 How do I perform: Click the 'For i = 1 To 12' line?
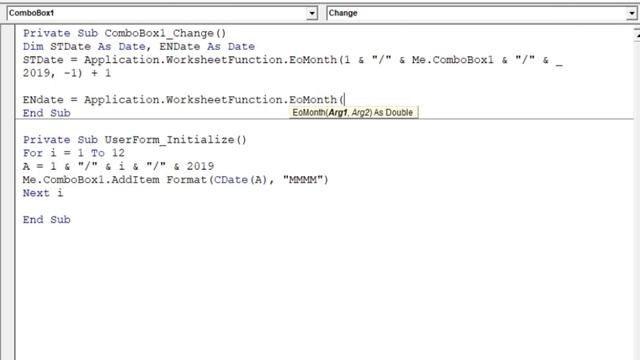73,153
